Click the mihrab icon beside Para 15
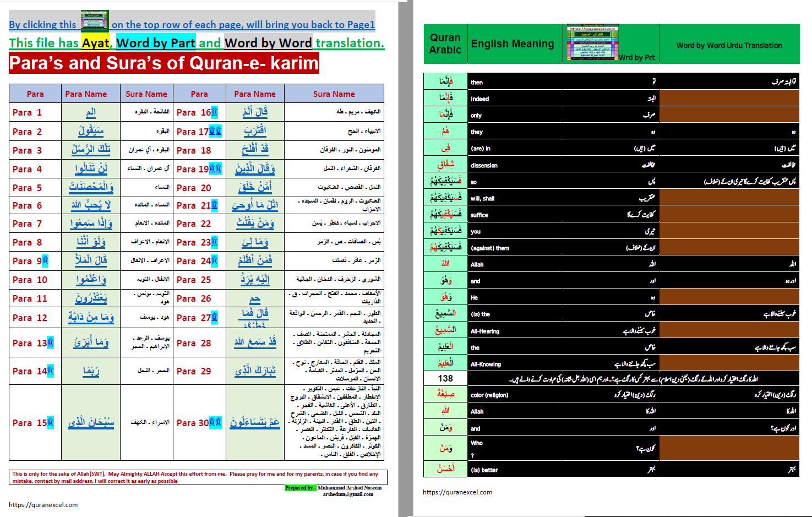This screenshot has height=517, width=812. tap(51, 422)
